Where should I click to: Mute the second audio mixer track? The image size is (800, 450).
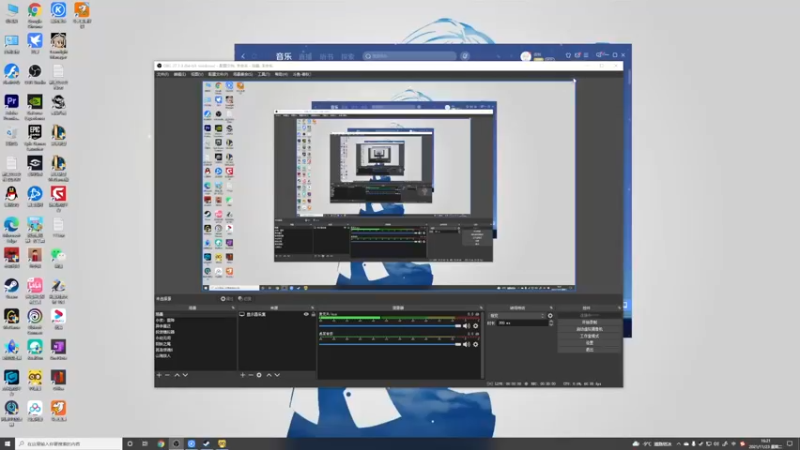coord(466,344)
